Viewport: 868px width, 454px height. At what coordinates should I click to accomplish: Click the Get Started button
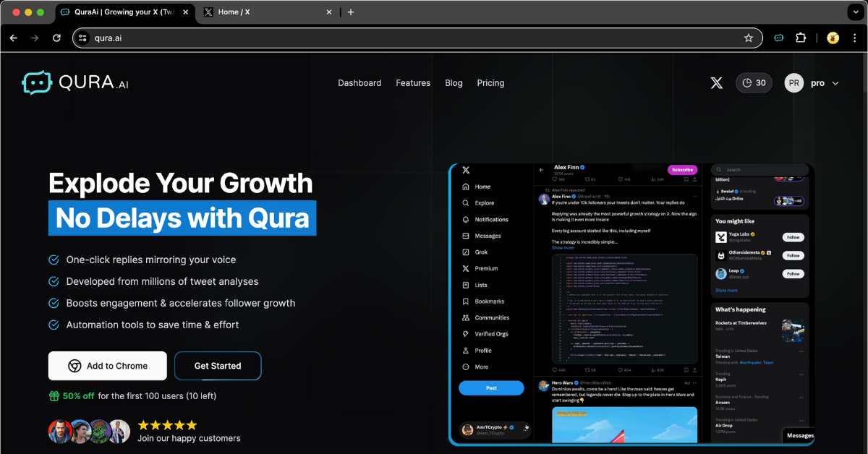click(218, 366)
